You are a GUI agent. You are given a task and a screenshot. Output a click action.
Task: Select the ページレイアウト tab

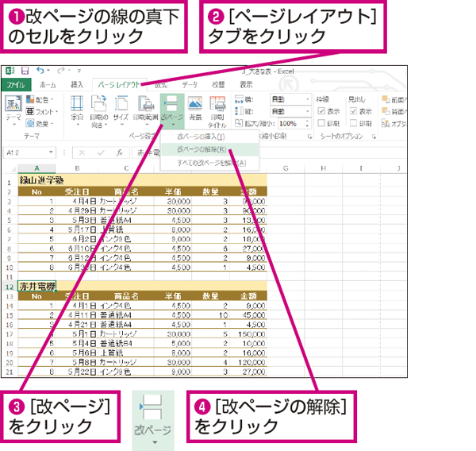119,85
